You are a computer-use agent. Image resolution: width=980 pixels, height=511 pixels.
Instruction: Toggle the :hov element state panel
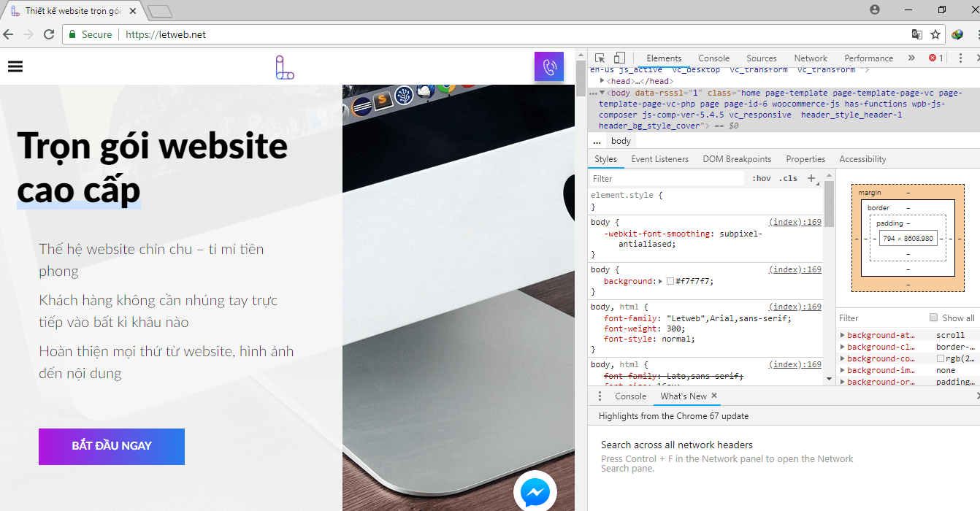coord(762,178)
